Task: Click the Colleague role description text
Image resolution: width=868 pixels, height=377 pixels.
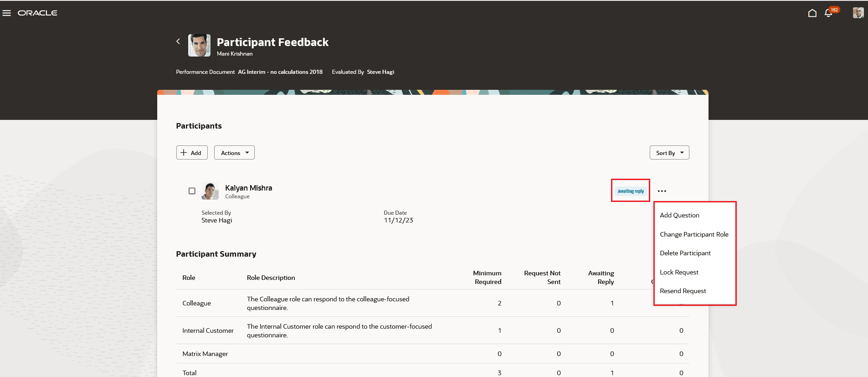Action: click(328, 304)
